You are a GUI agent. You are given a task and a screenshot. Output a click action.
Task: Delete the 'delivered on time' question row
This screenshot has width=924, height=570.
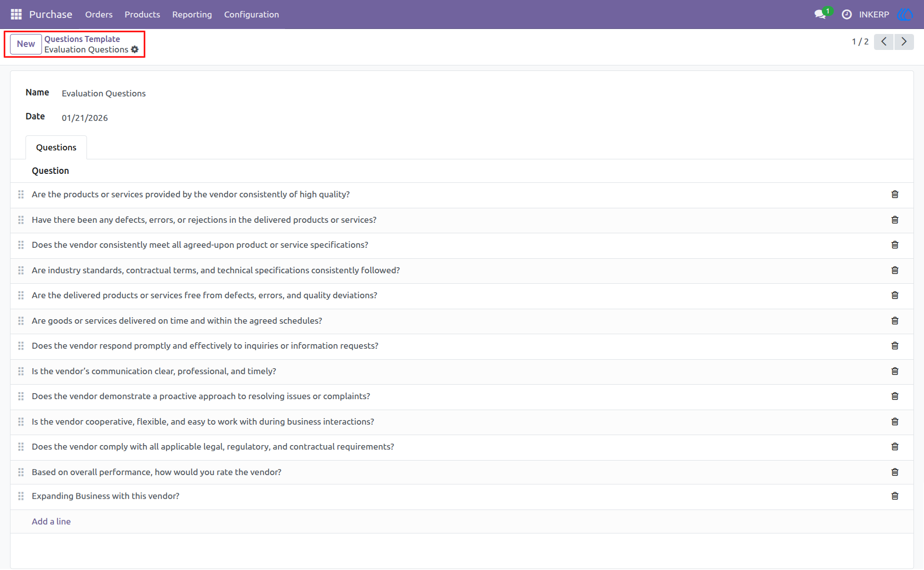coord(894,321)
